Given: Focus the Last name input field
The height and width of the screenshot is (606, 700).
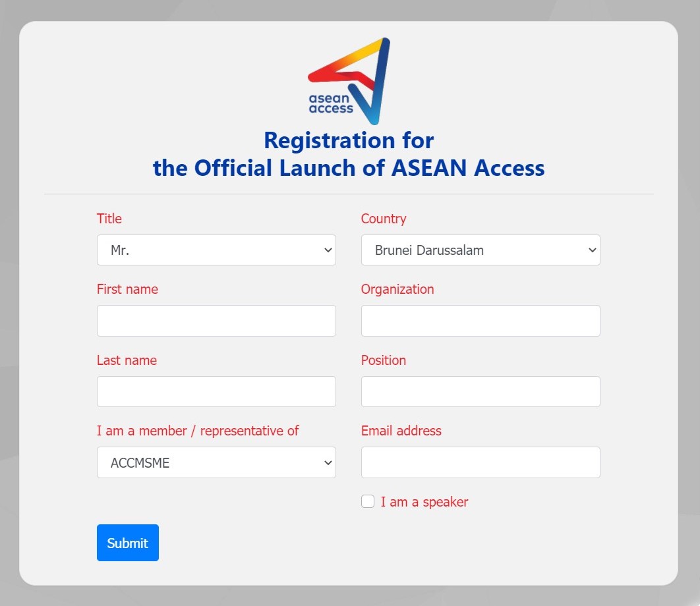Looking at the screenshot, I should click(216, 391).
